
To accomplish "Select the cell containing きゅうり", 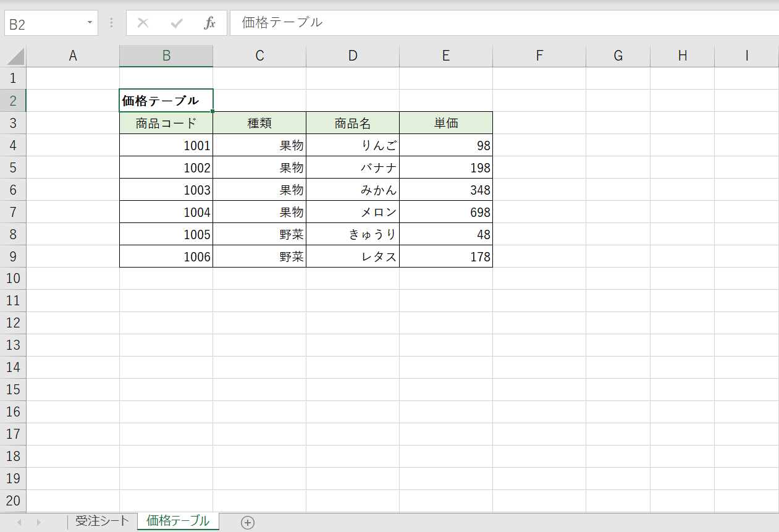I will pos(353,234).
